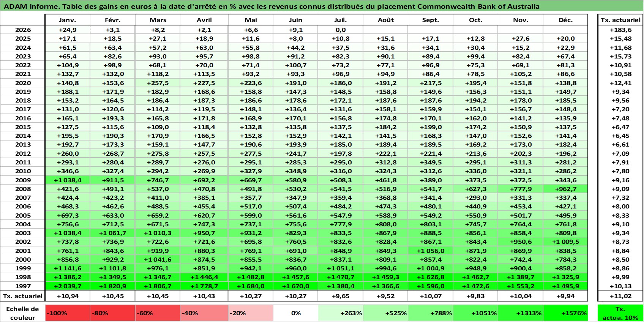Click the 'Juin' column header
The height and width of the screenshot is (322, 644).
point(296,20)
